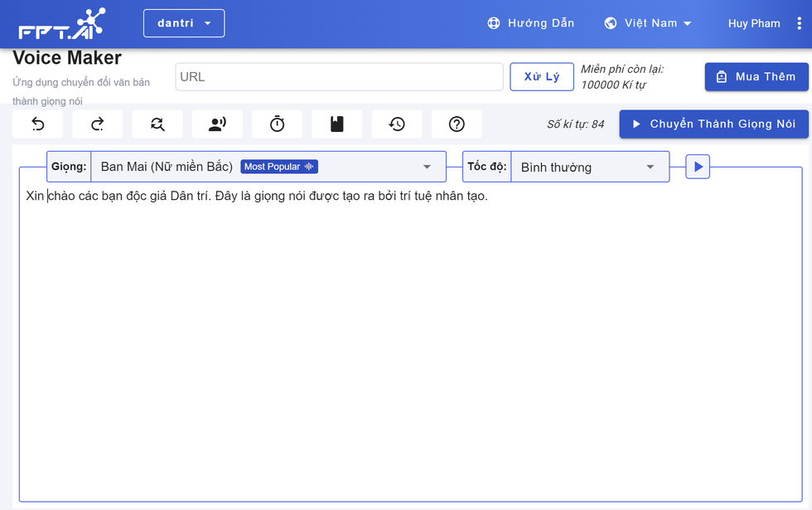Viewport: 812px width, 510px height.
Task: Click the speaking voice icon
Action: click(217, 124)
